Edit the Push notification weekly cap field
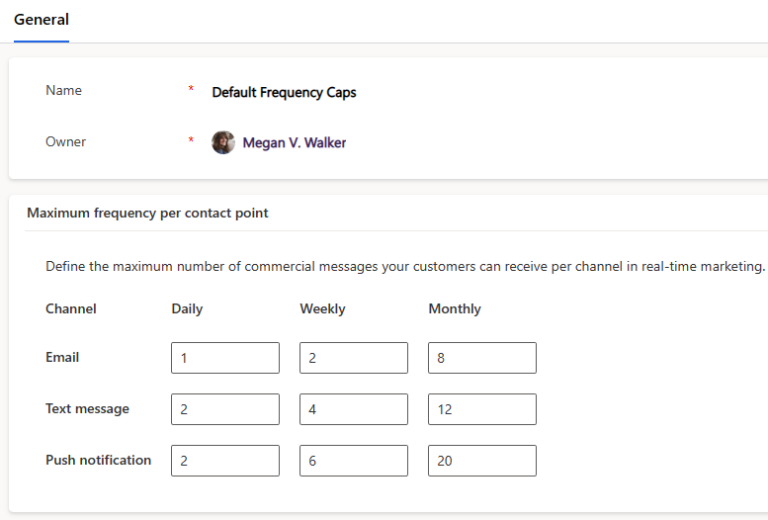The width and height of the screenshot is (768, 520). [x=354, y=461]
